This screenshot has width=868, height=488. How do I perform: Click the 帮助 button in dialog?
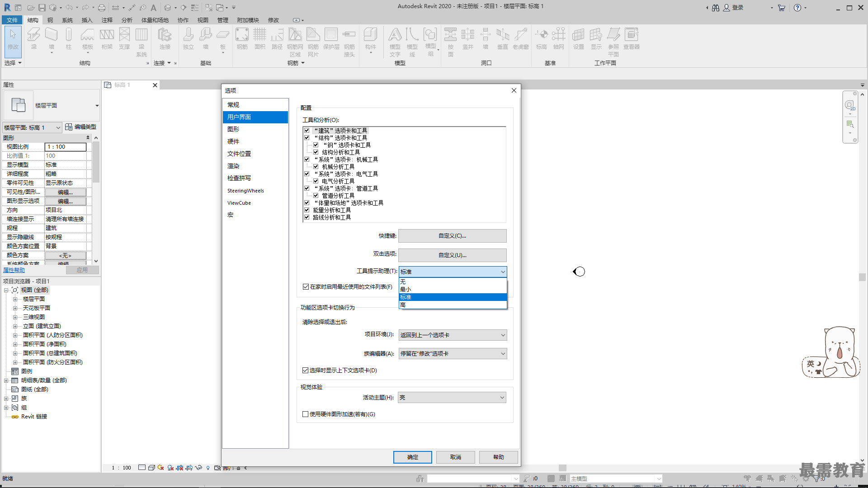tap(499, 457)
